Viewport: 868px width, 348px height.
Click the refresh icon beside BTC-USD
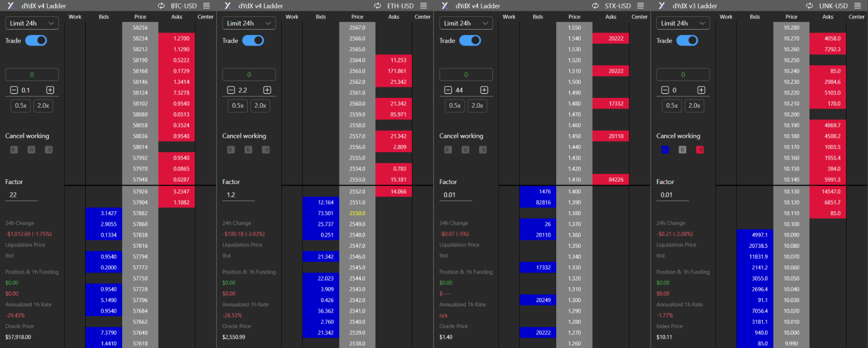[161, 6]
